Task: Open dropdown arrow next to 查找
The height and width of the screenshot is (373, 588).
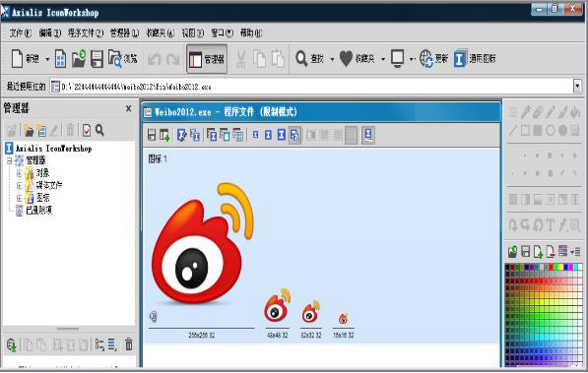Action: [x=332, y=59]
